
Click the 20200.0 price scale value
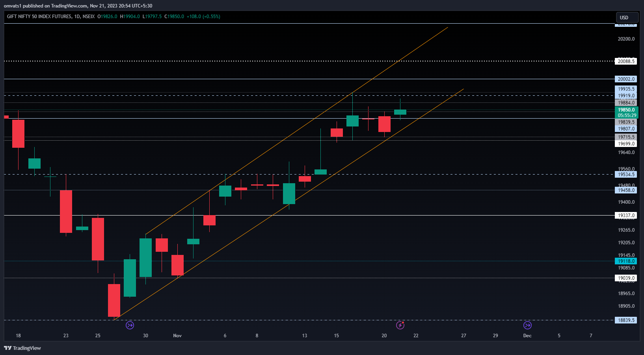click(626, 39)
